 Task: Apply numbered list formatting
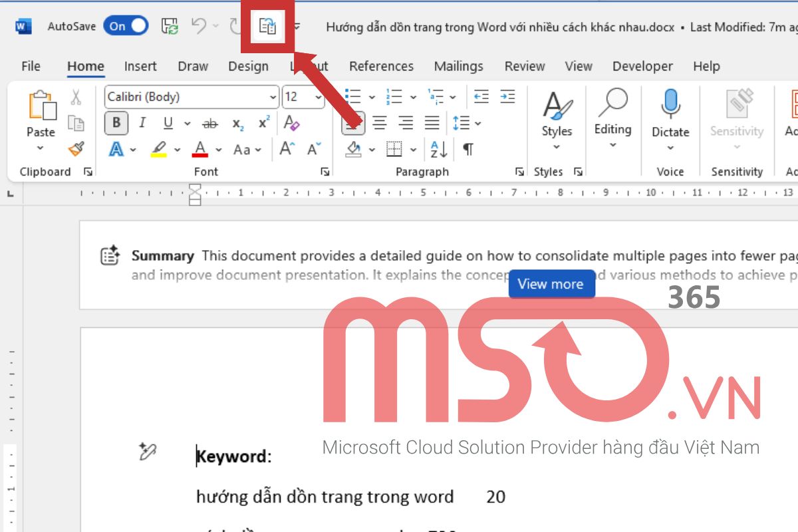[x=394, y=97]
